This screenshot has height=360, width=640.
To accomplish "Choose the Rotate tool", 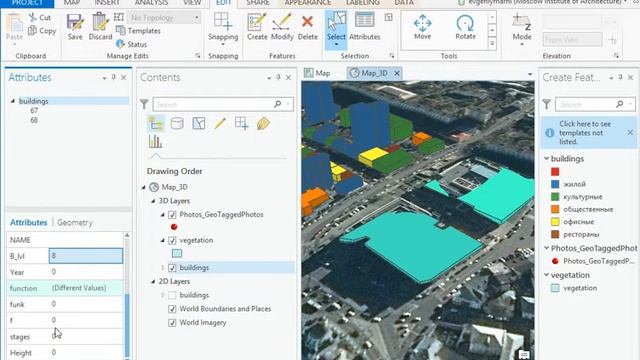I will [465, 27].
